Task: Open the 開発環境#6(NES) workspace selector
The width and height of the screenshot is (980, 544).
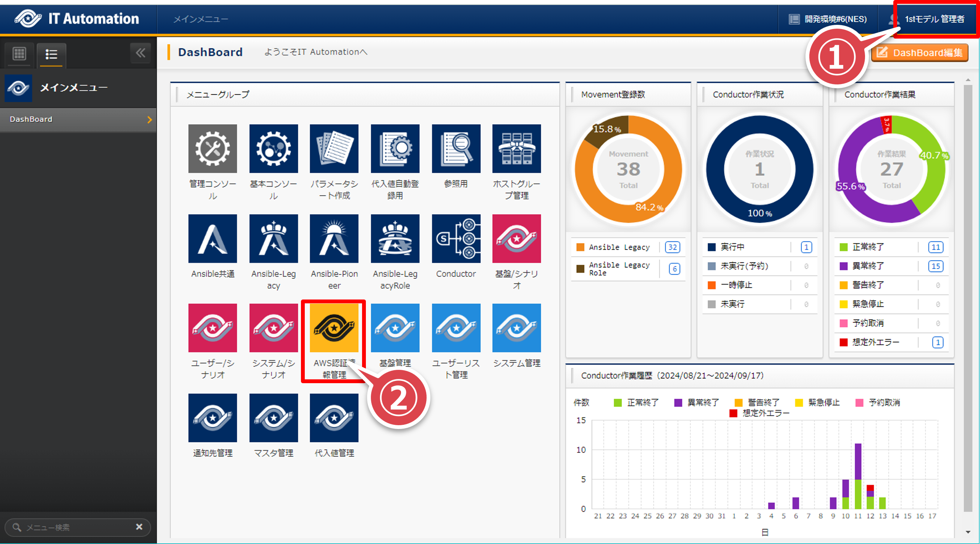Action: click(828, 19)
